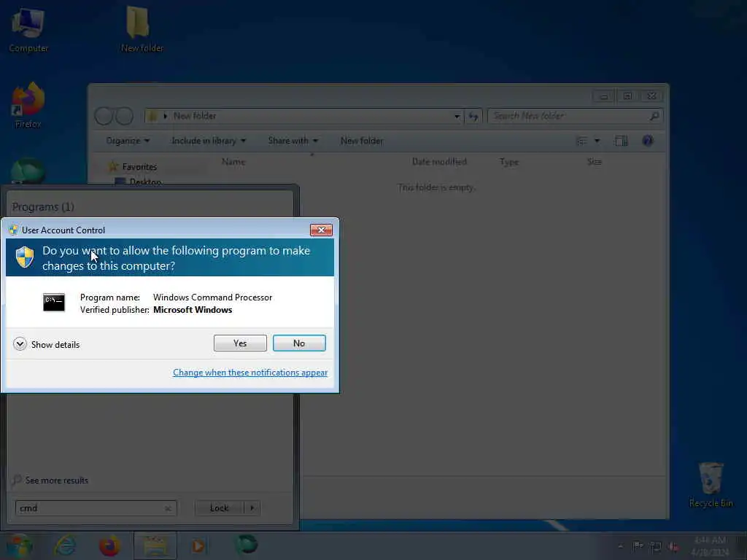The width and height of the screenshot is (747, 560).
Task: Open Include in library dropdown in Explorer
Action: [209, 141]
